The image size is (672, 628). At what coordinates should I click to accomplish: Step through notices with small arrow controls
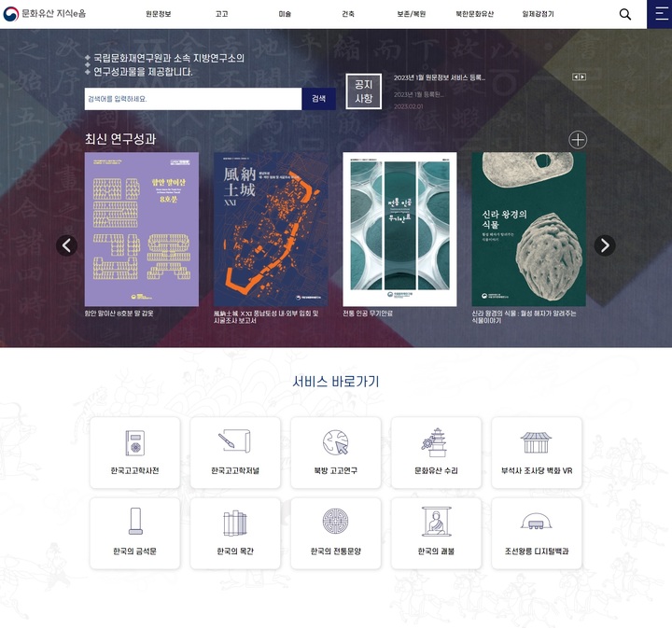(579, 77)
